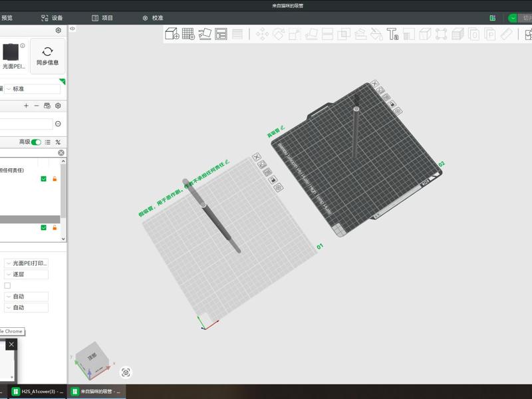Screen dimensions: 532x399
Task: Switch to the 项目 tab
Action: click(102, 18)
